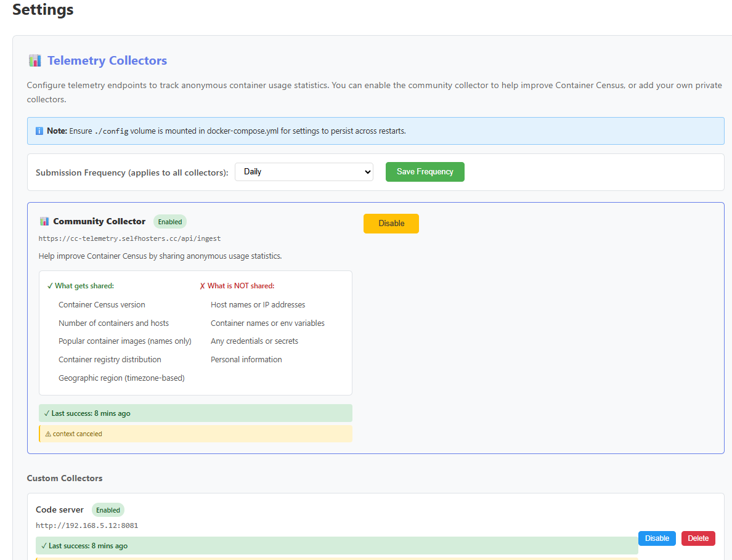
Task: Click the bar chart icon beside Telemetry Collectors
Action: pyautogui.click(x=35, y=60)
